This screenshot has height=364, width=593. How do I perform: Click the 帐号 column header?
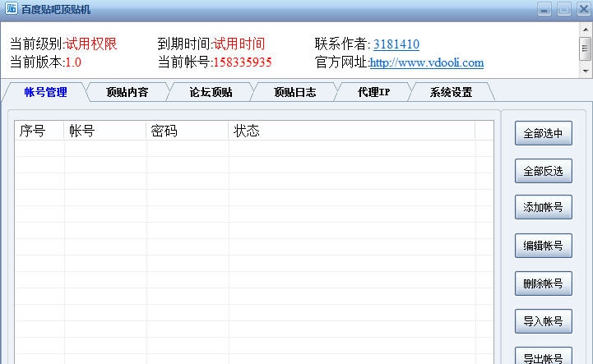point(105,131)
